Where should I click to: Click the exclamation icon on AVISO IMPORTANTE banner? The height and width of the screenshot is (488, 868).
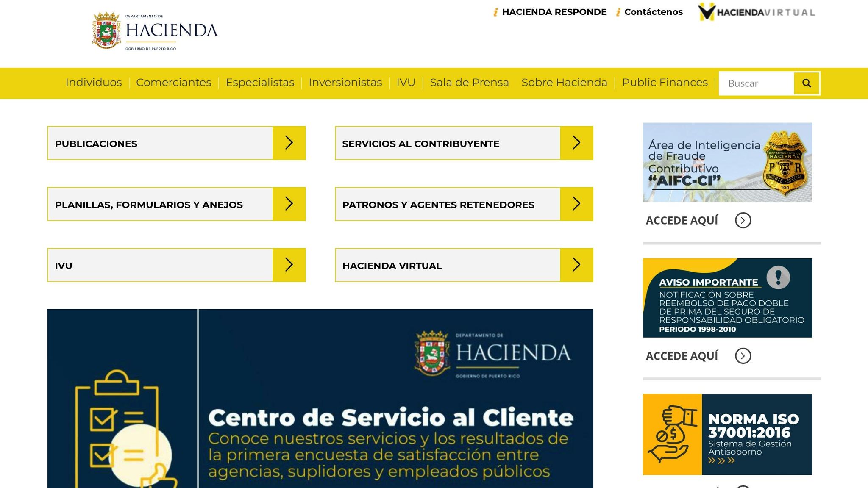[780, 277]
